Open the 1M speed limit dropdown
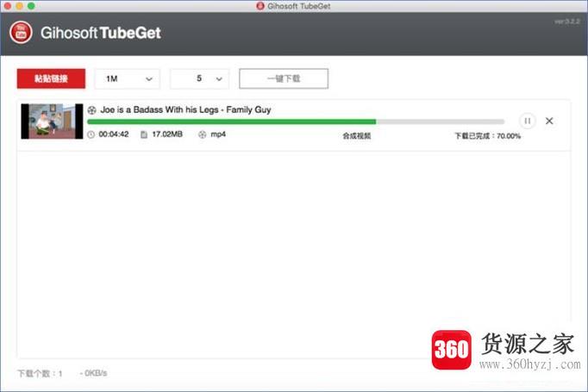 pyautogui.click(x=128, y=78)
